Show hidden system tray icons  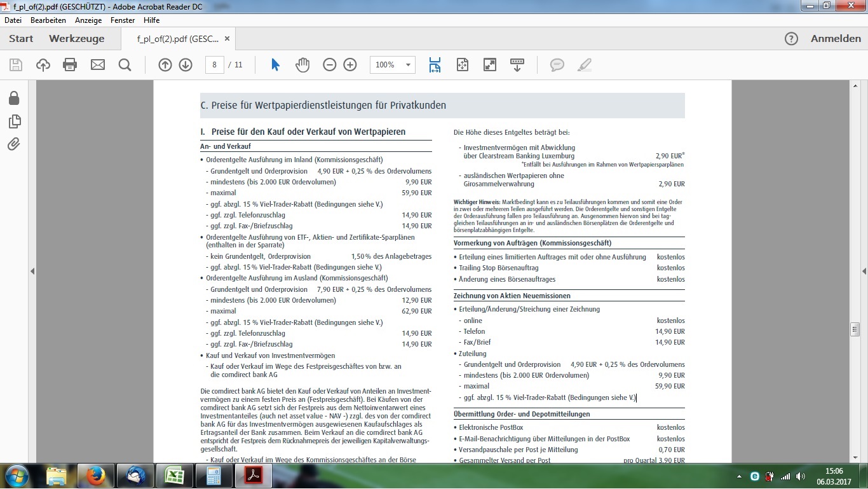[x=739, y=476]
